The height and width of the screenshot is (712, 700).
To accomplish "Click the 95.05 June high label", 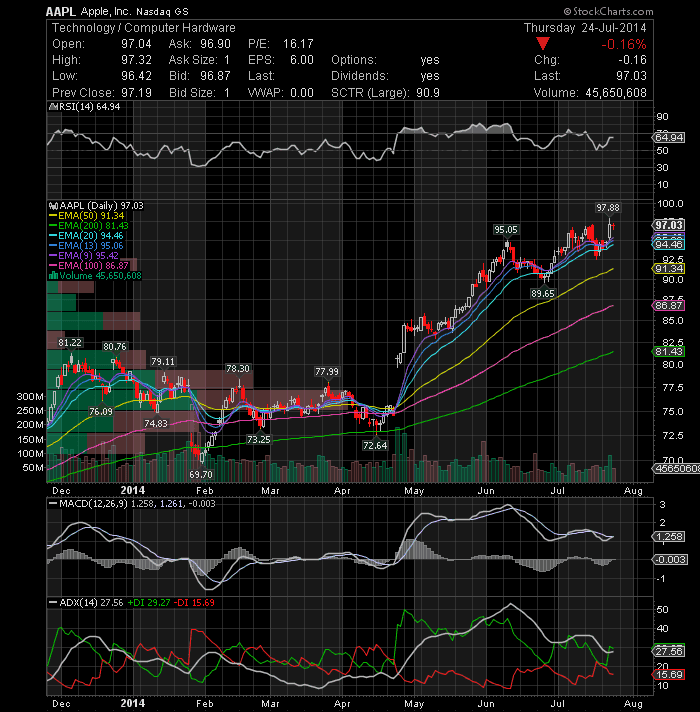I will [506, 230].
